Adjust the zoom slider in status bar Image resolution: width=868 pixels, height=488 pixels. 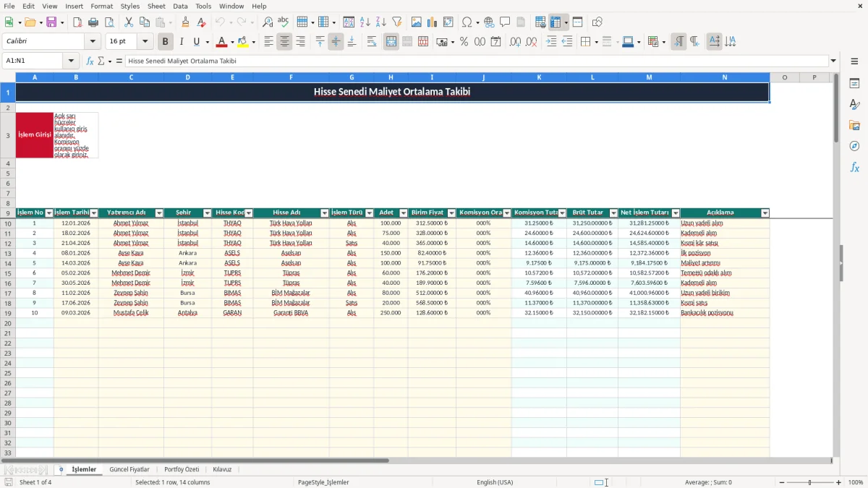click(810, 482)
